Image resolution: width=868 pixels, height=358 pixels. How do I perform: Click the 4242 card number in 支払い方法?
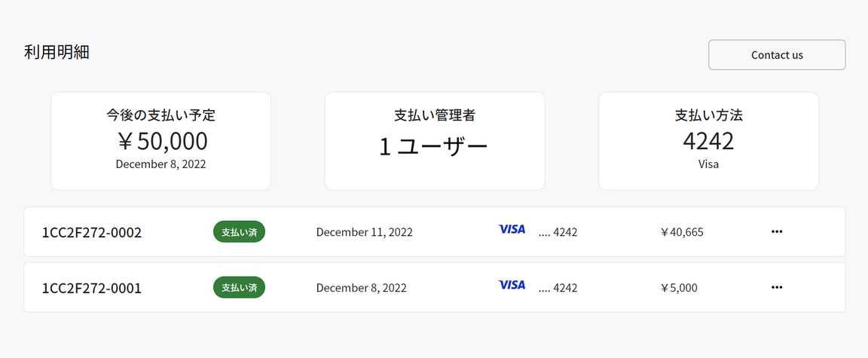click(x=708, y=141)
